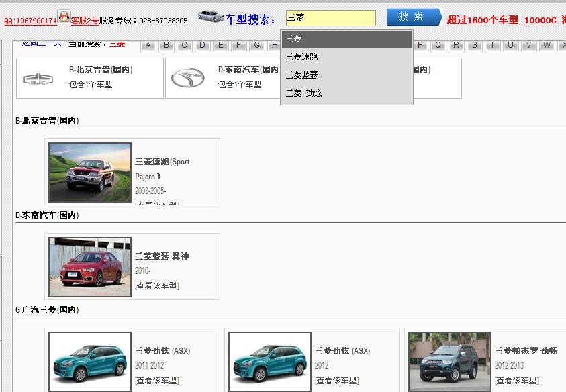The width and height of the screenshot is (566, 392).
Task: Filter by letter T button
Action: 493,46
